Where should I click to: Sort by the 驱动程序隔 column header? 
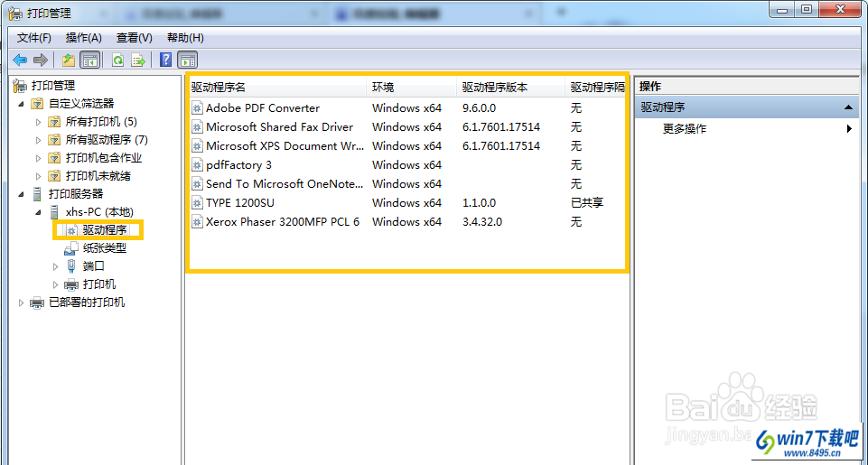[x=596, y=88]
